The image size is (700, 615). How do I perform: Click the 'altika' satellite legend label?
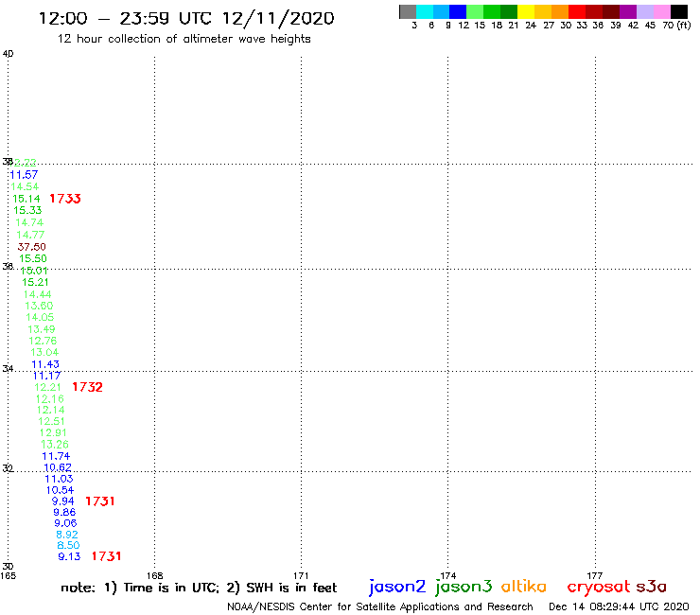pos(523,587)
